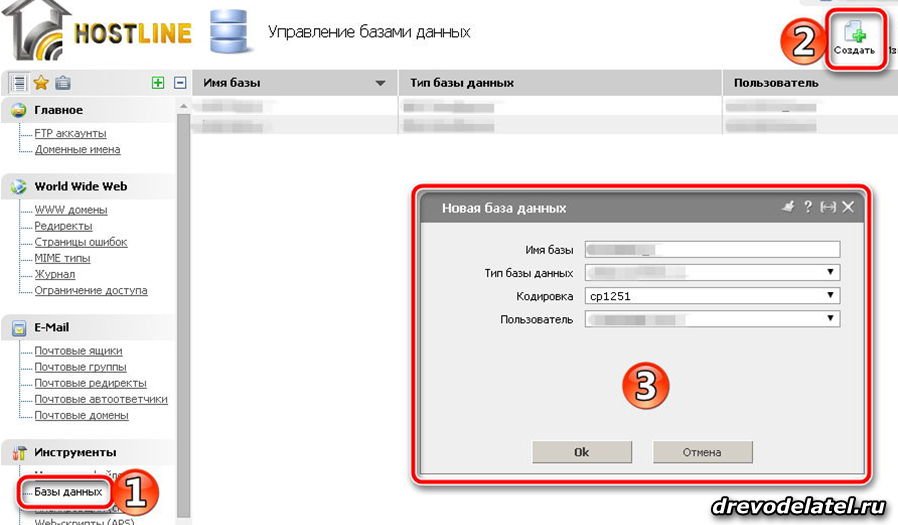Open Базы данных in Инструменты menu
The width and height of the screenshot is (898, 525).
point(68,492)
